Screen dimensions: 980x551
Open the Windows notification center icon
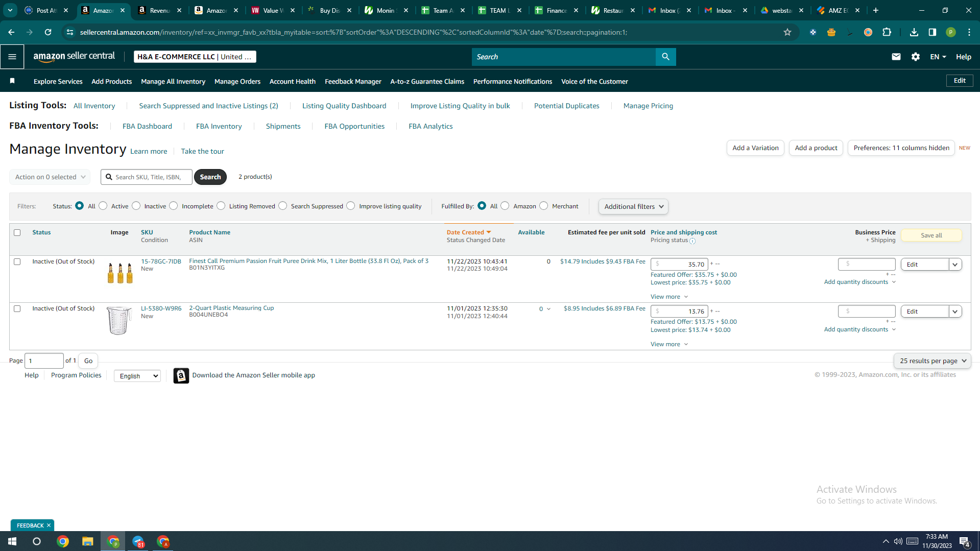(x=965, y=541)
